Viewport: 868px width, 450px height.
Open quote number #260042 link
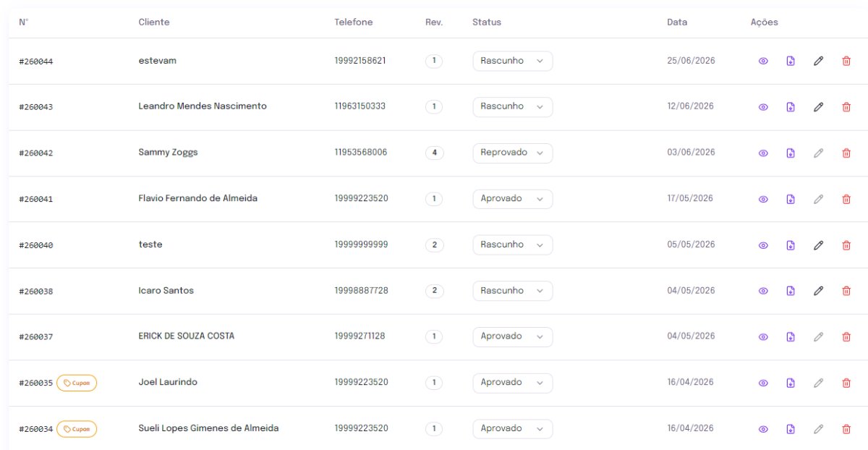point(36,153)
